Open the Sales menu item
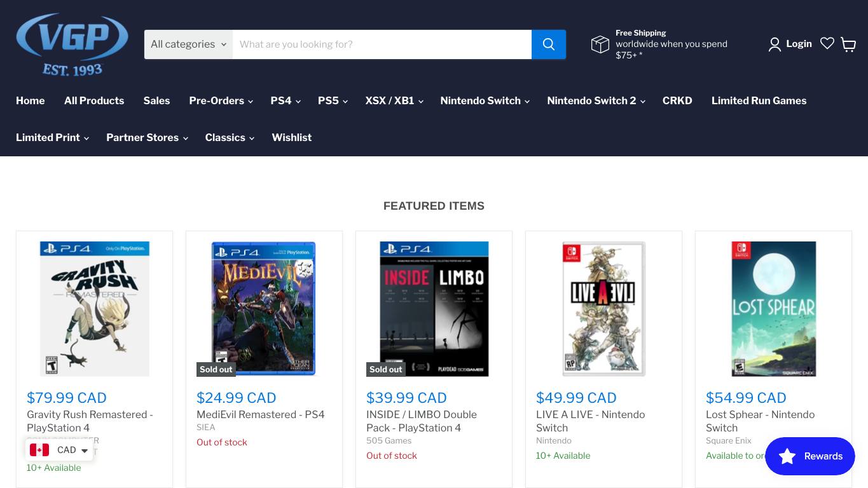 pyautogui.click(x=156, y=101)
